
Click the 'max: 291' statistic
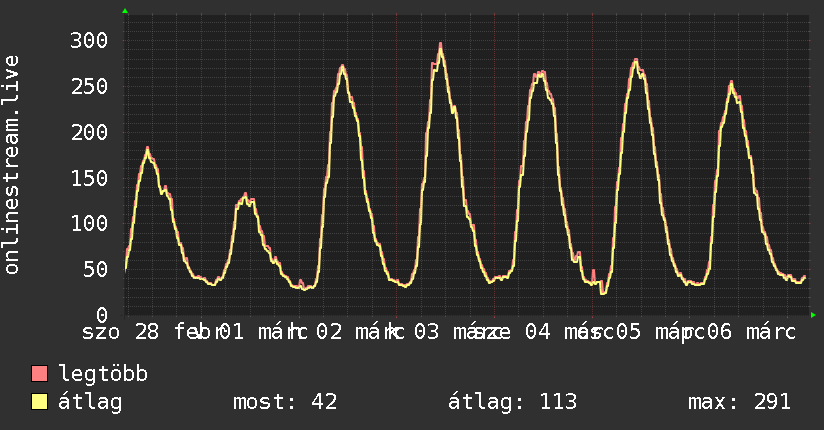(739, 402)
